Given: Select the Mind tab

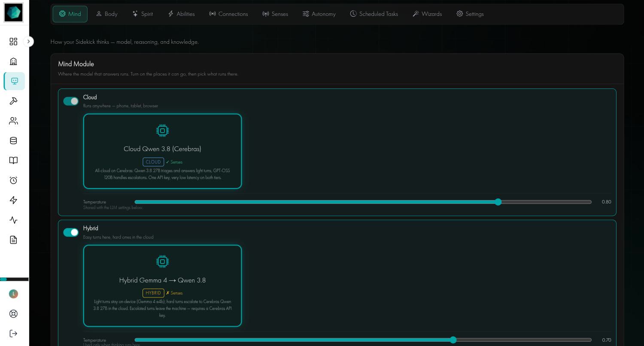Looking at the screenshot, I should [x=70, y=14].
